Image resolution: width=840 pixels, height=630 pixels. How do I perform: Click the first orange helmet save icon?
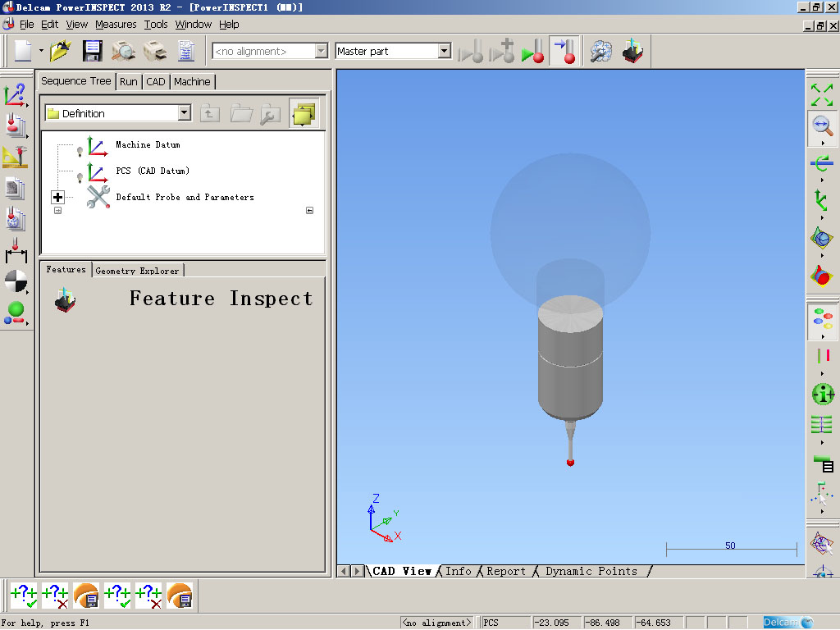click(x=85, y=596)
